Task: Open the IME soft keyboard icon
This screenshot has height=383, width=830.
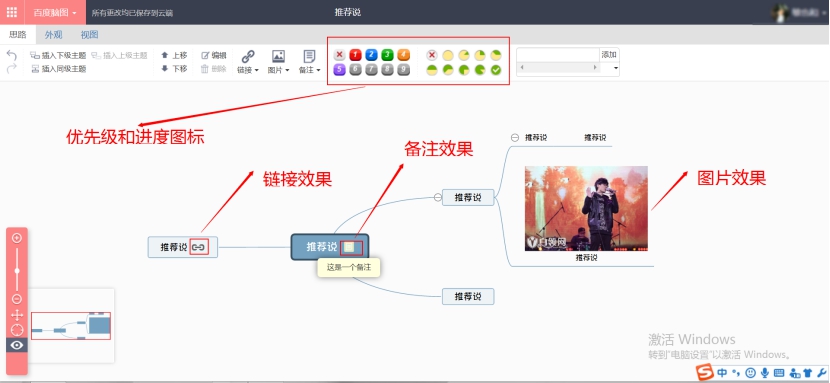Action: click(779, 372)
